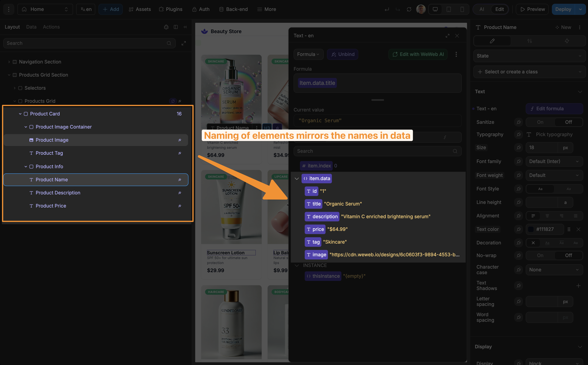This screenshot has height=365, width=588.
Task: Select the tablet viewport icon
Action: [x=449, y=9]
